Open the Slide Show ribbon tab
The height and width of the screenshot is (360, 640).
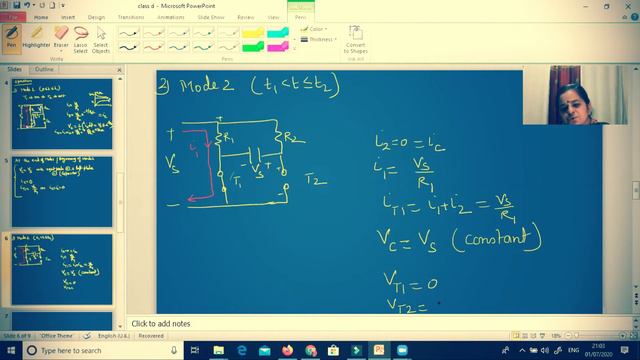point(211,17)
